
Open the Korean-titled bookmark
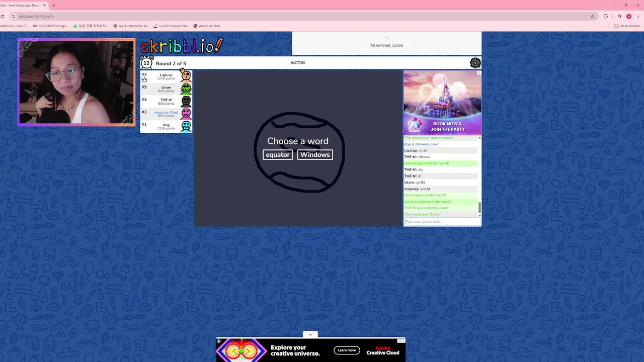coord(91,26)
